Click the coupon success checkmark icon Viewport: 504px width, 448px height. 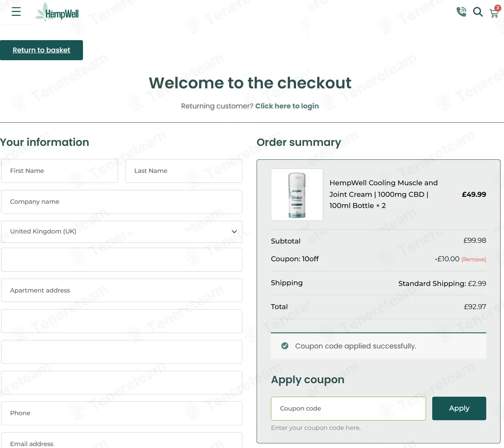point(285,346)
